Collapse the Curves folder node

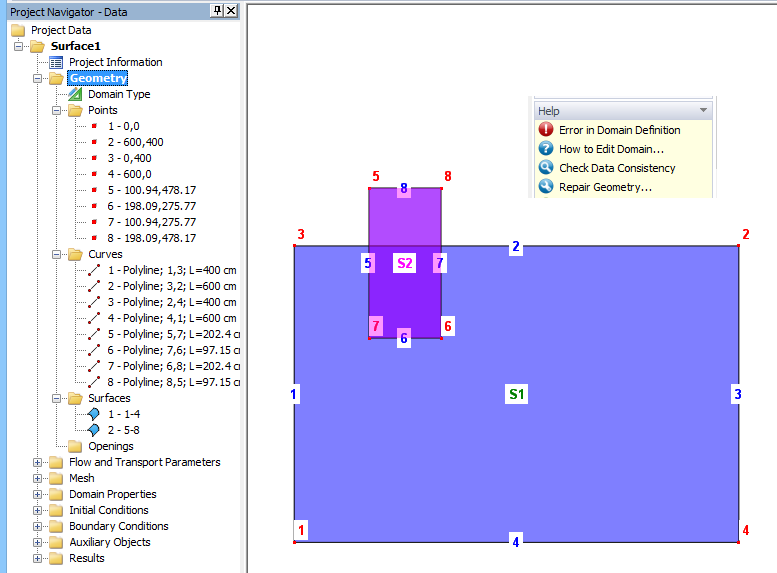coord(56,254)
